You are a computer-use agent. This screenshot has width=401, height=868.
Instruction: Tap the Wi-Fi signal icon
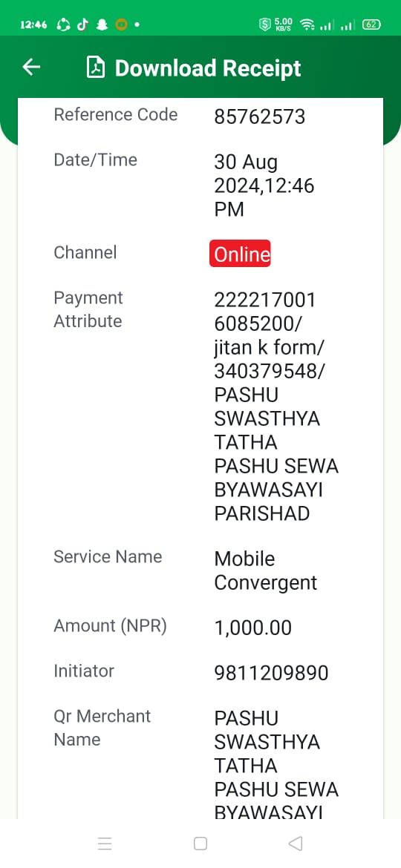point(306,24)
